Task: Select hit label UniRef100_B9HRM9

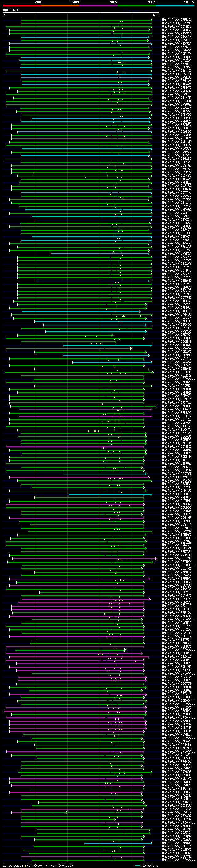Action: pyautogui.click(x=177, y=118)
